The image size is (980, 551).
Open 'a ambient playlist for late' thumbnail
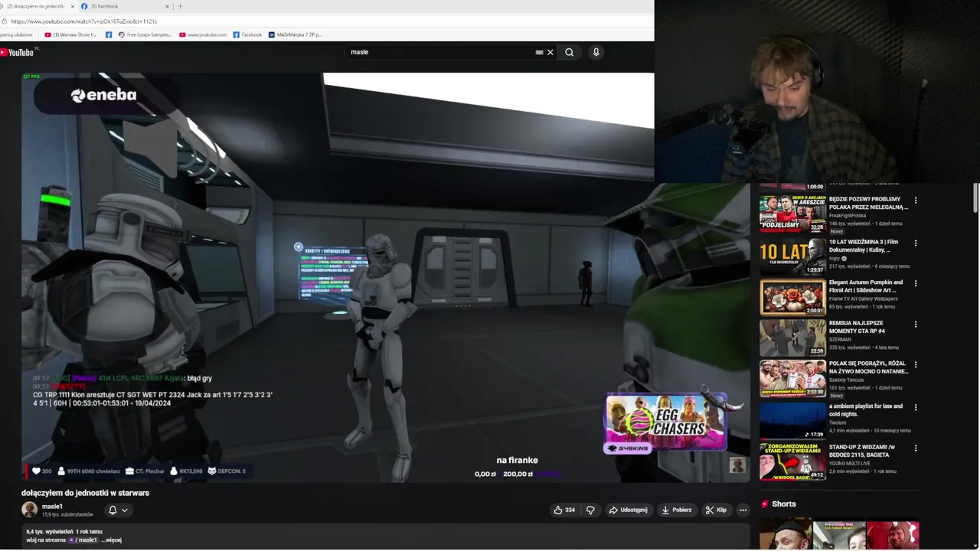point(792,420)
